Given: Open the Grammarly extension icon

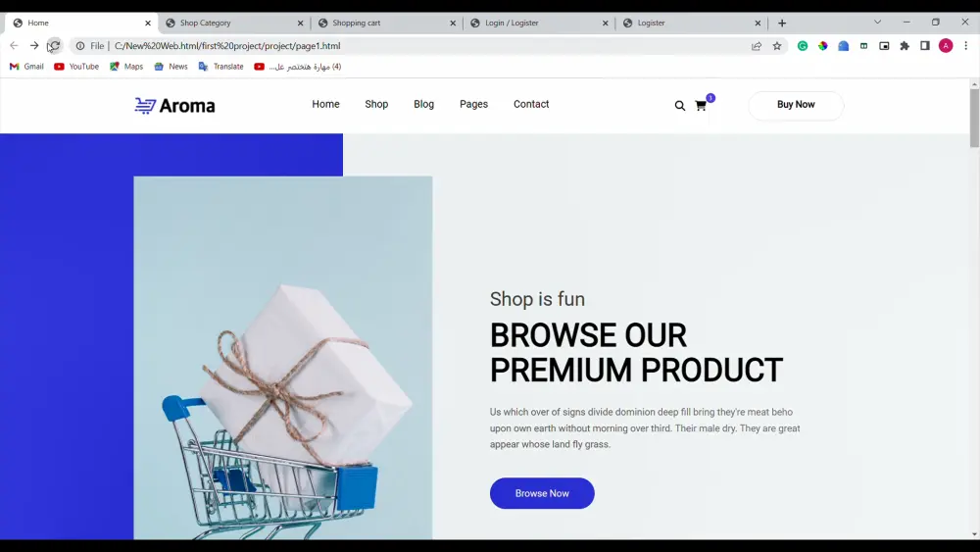Looking at the screenshot, I should tap(803, 46).
